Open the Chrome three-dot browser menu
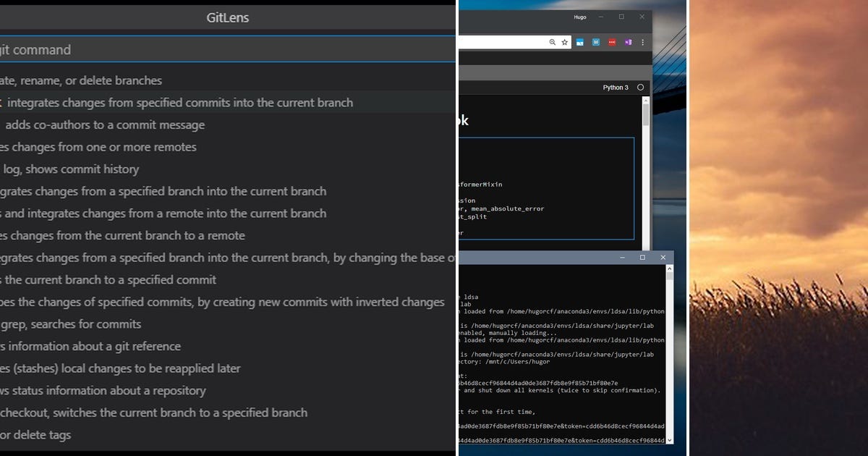This screenshot has width=868, height=456. coord(643,42)
